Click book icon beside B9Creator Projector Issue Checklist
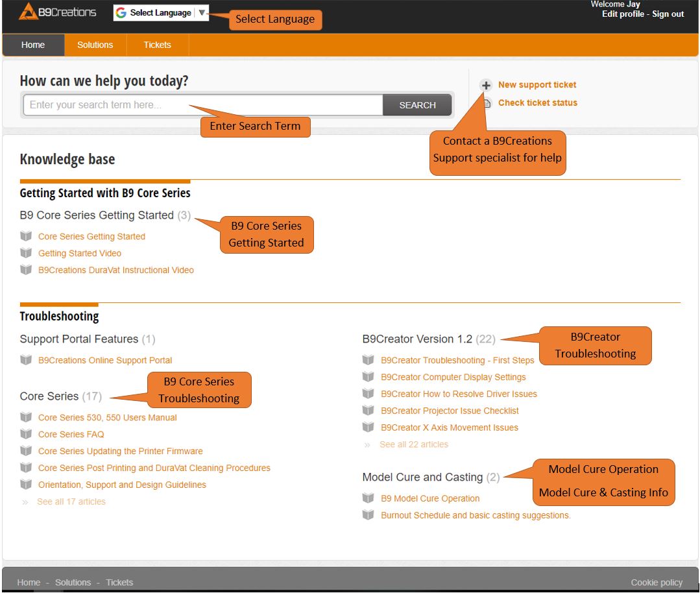This screenshot has height=593, width=700. pyautogui.click(x=368, y=411)
